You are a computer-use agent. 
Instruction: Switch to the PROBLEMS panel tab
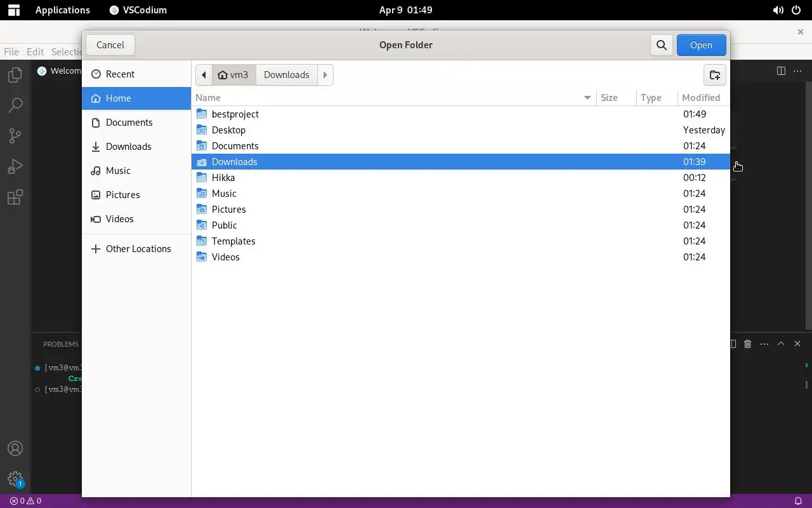point(61,344)
